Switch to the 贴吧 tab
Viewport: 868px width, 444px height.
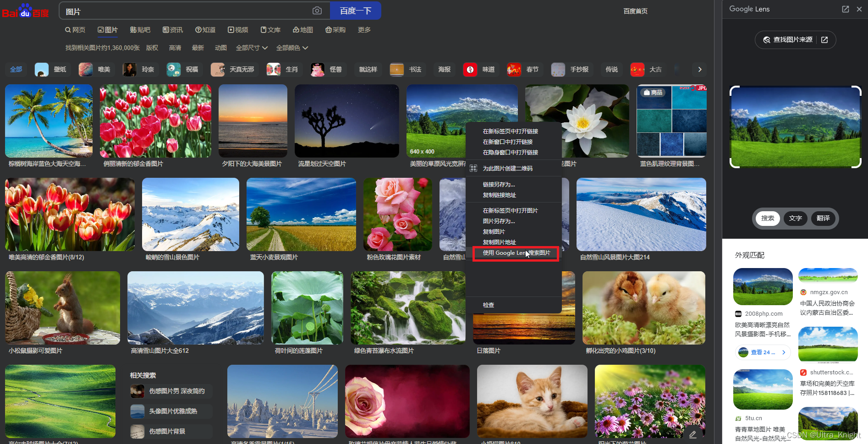click(140, 30)
